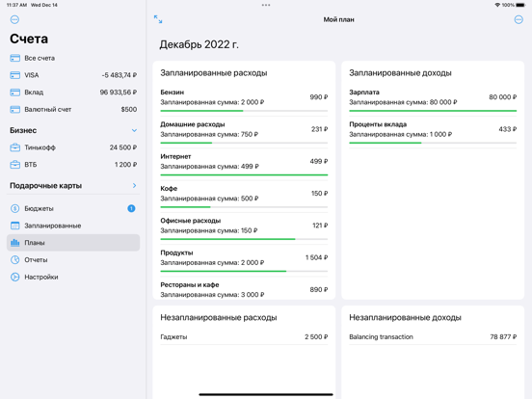Click the Интернет progress bar
This screenshot has height=399, width=532.
pos(244,174)
